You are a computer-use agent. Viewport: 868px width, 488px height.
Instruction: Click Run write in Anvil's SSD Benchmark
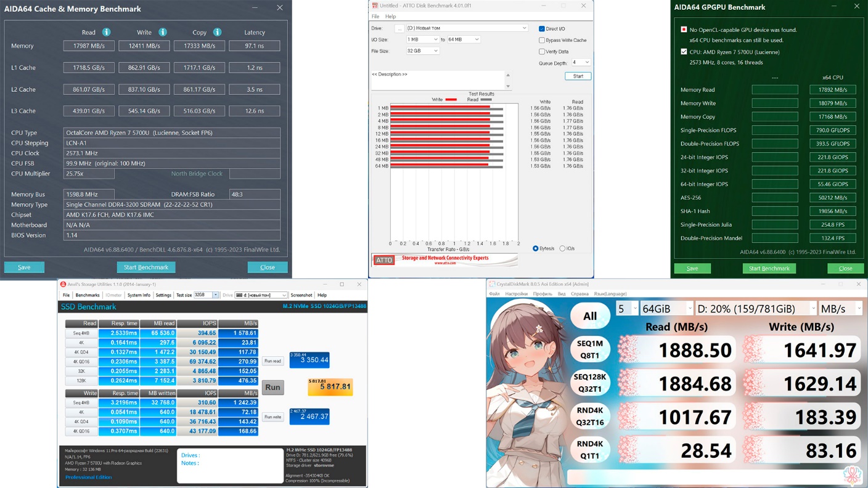point(272,417)
